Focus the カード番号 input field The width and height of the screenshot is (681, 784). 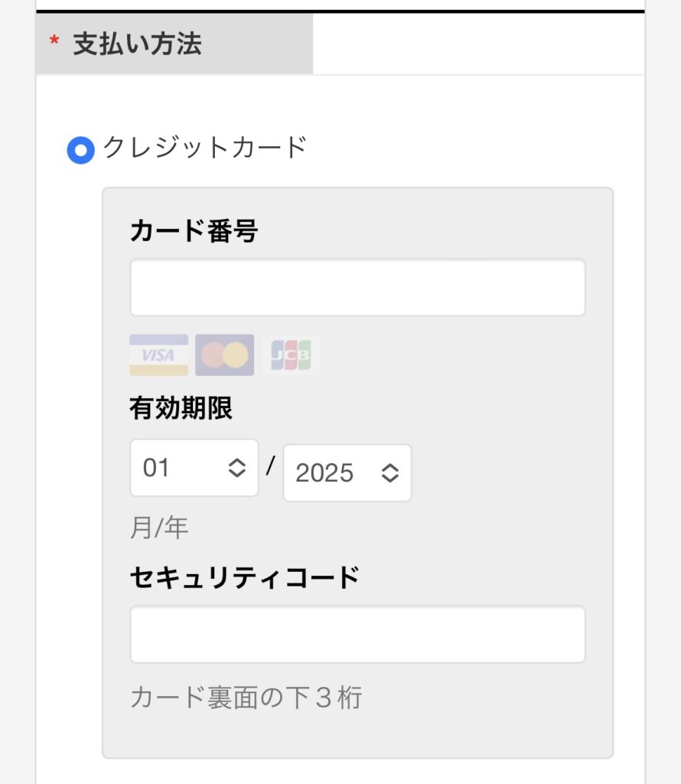357,287
